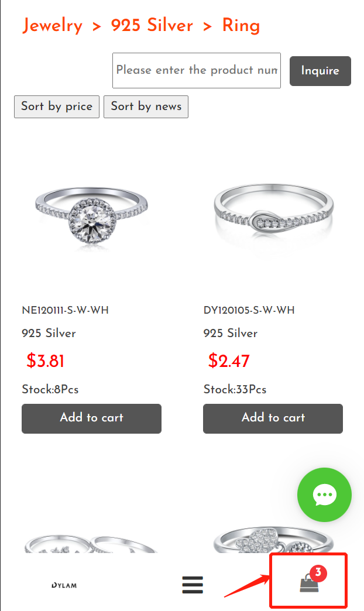This screenshot has width=364, height=611.
Task: Select the Ring breadcrumb
Action: point(241,26)
